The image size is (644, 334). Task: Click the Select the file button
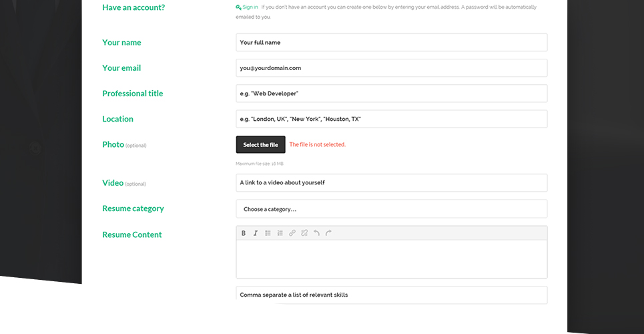coord(260,145)
